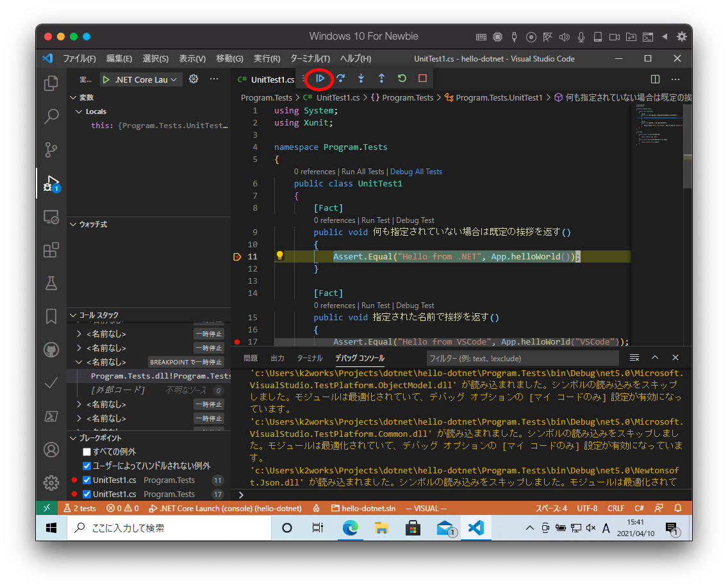728x588 pixels.
Task: Open launch configuration gear icon
Action: click(194, 79)
